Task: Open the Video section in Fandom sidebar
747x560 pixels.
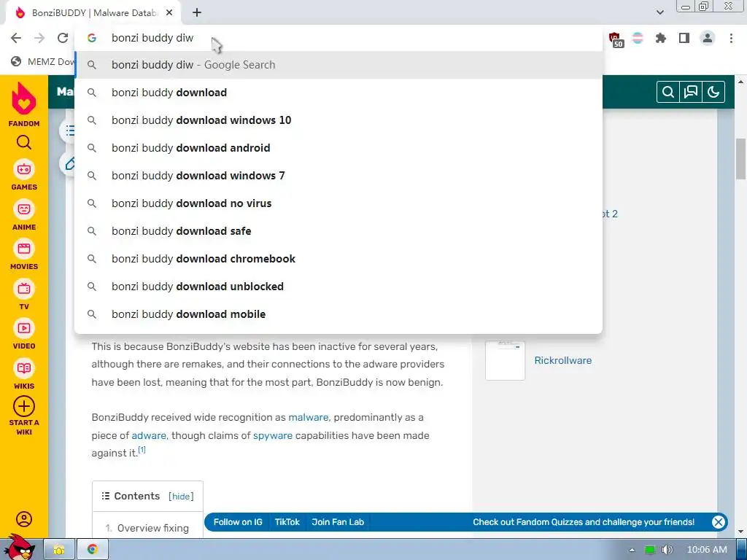Action: (24, 334)
